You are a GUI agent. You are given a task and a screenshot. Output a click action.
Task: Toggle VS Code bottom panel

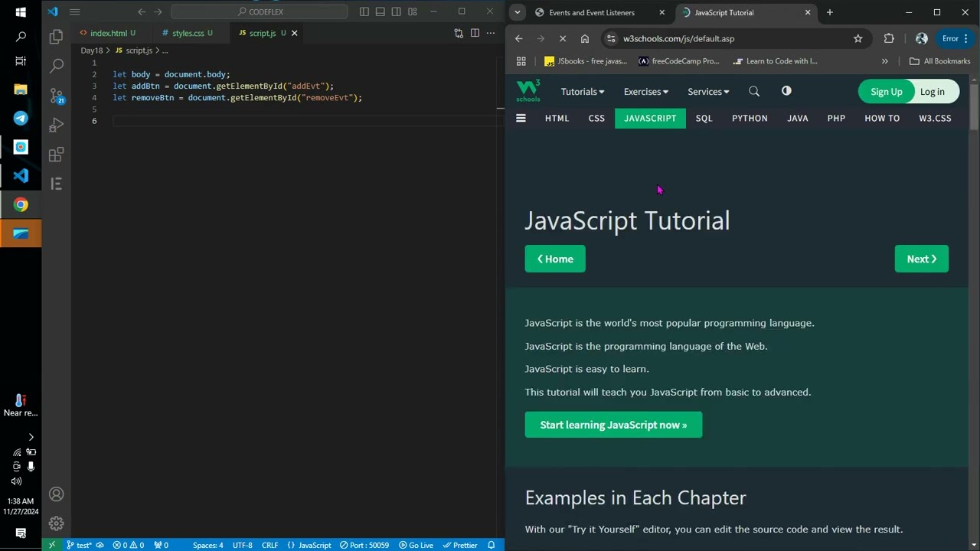[381, 11]
